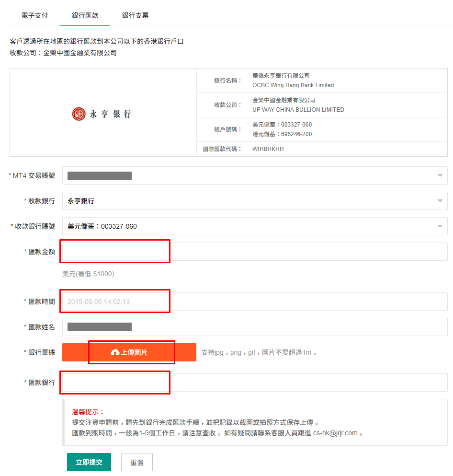Click the 上傳圖片 upload button
453x476 pixels.
coord(129,352)
